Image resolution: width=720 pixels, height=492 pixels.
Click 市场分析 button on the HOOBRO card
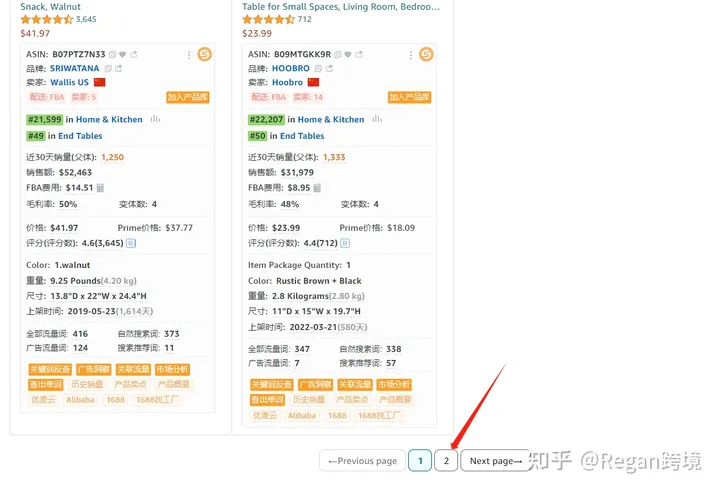(x=393, y=385)
